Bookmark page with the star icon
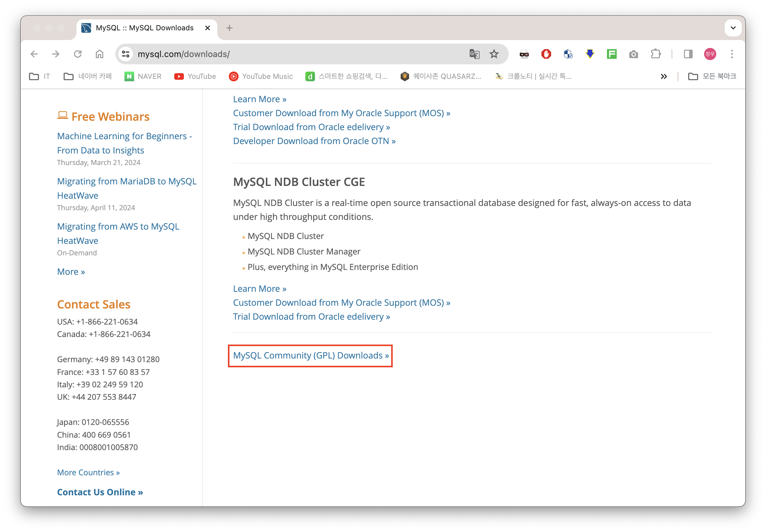Viewport: 766px width, 532px height. [x=494, y=54]
